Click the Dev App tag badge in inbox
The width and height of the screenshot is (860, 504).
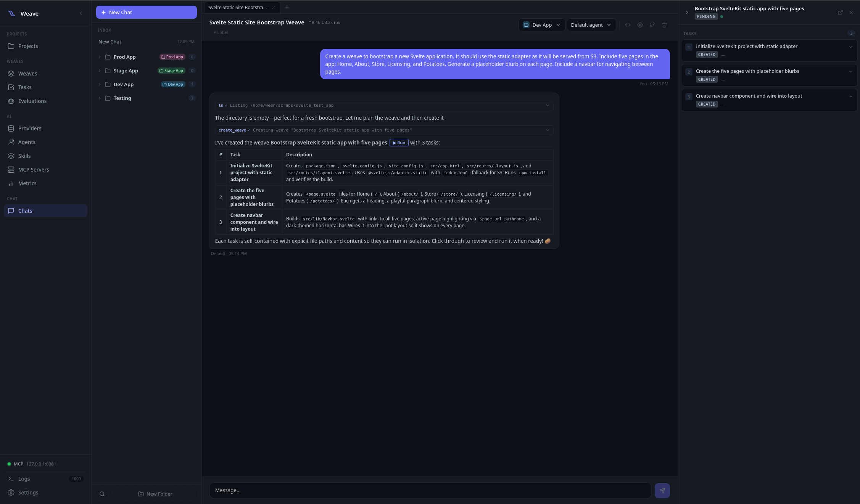pyautogui.click(x=173, y=84)
